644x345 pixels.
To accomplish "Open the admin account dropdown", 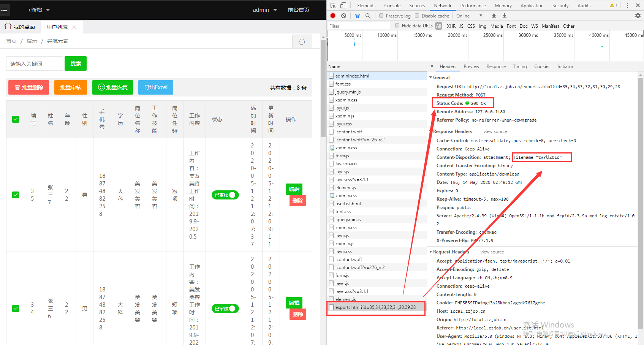I will tap(265, 10).
